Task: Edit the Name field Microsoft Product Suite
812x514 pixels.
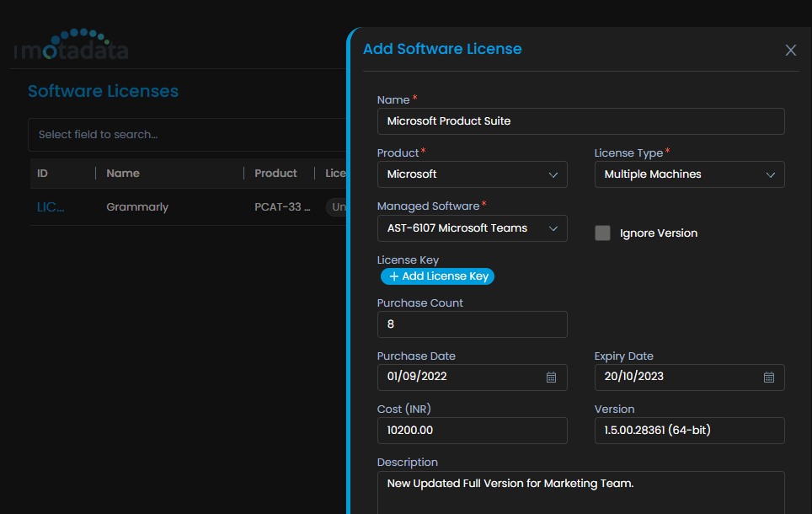Action: tap(581, 121)
